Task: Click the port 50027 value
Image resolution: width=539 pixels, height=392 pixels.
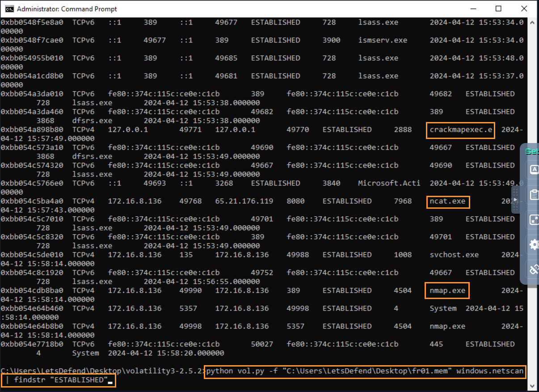Action: point(262,344)
